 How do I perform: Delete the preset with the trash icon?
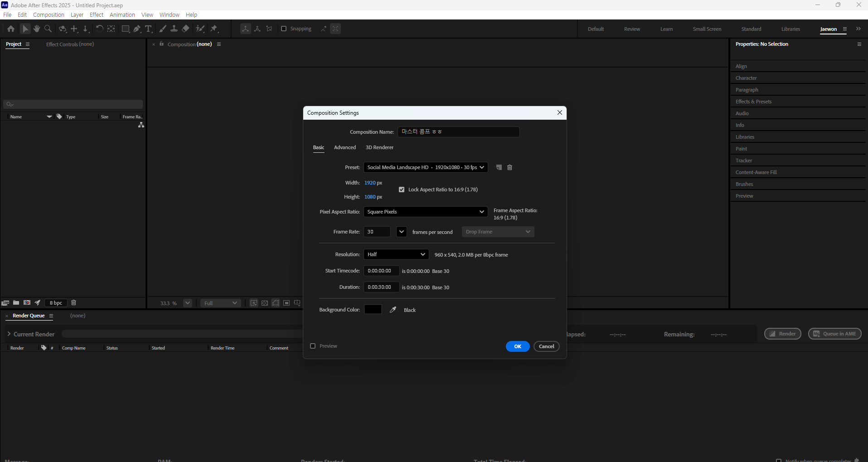509,167
